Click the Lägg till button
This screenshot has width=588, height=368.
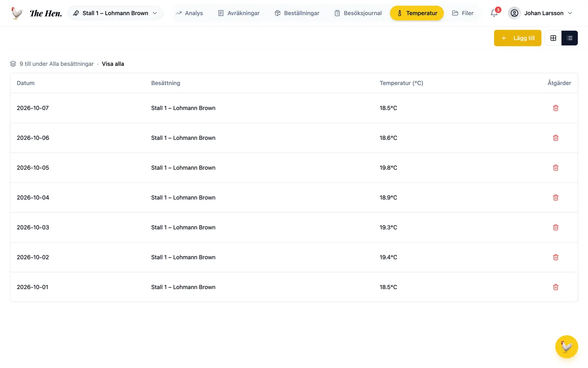click(517, 38)
